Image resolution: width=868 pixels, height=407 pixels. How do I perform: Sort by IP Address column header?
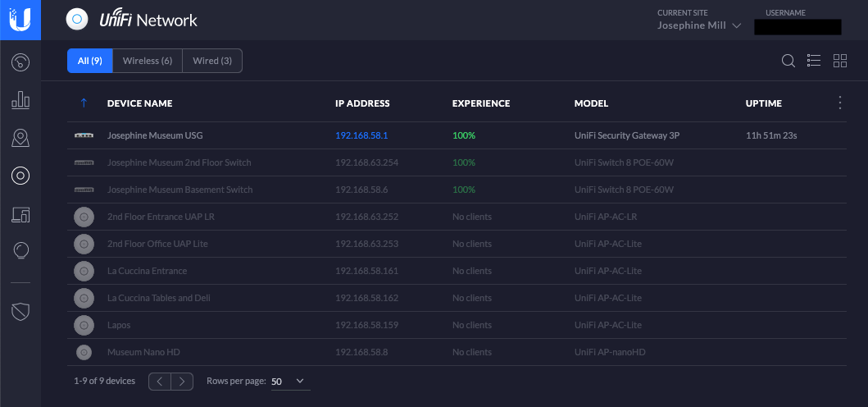pos(362,103)
